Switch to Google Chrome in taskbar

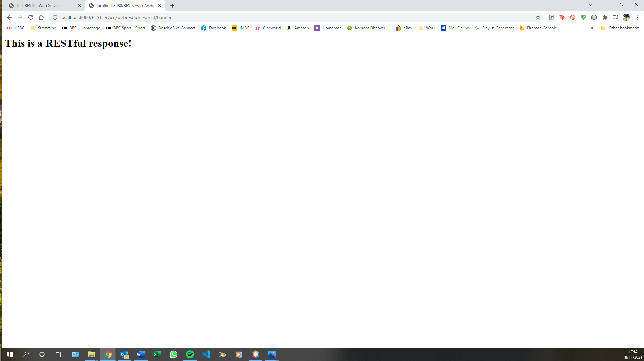click(108, 354)
